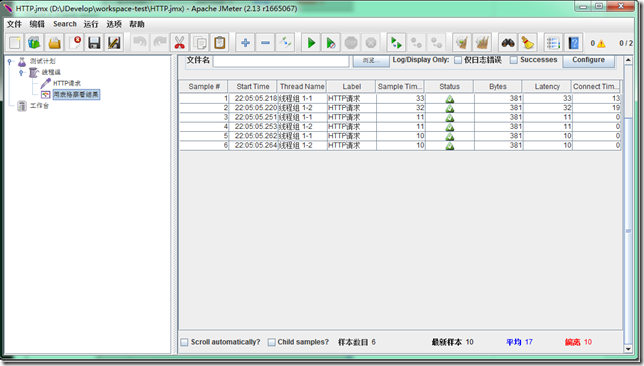Select the 工作台 tree item
This screenshot has width=644, height=366.
tap(39, 106)
